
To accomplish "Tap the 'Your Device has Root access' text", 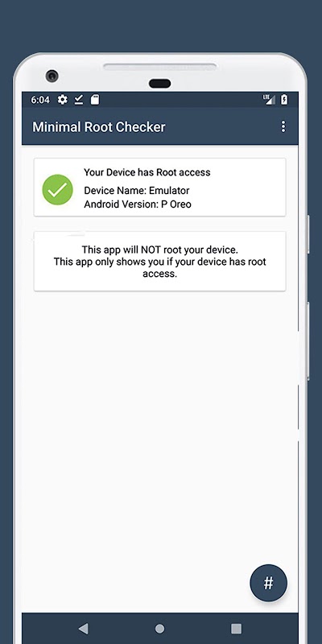I will point(147,172).
